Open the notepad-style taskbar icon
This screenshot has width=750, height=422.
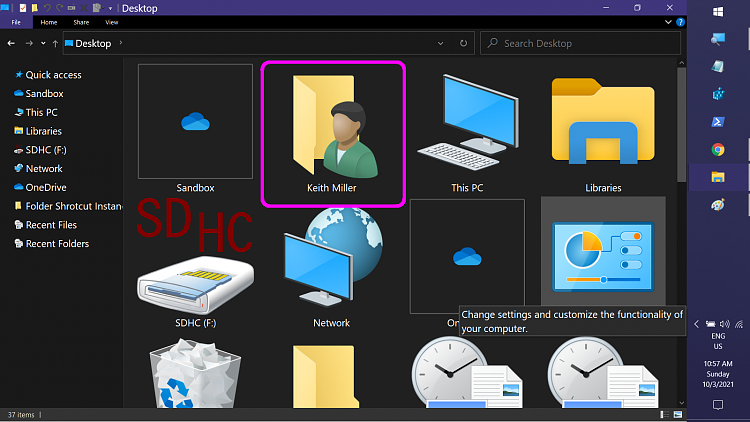(x=718, y=67)
